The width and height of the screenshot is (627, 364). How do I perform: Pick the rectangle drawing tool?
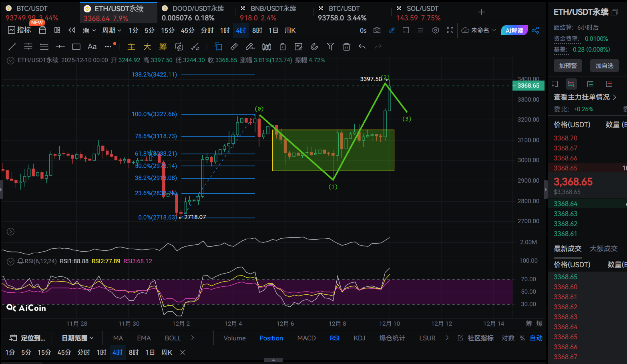point(76,47)
